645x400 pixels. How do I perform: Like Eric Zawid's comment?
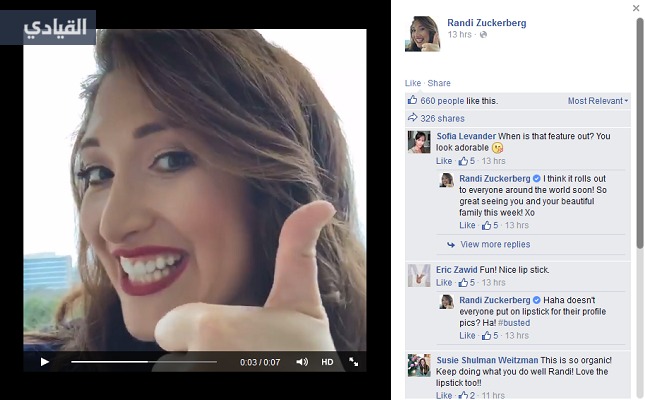[x=444, y=283]
